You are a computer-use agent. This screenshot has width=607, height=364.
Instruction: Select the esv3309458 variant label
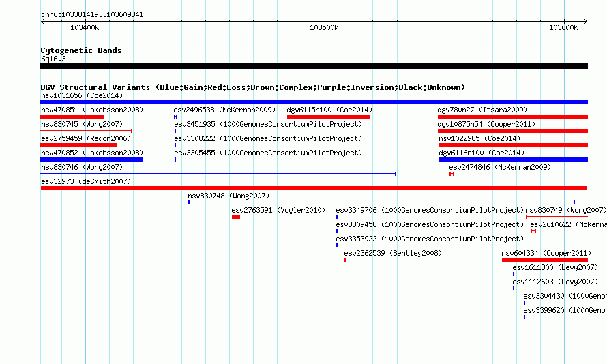coord(430,224)
